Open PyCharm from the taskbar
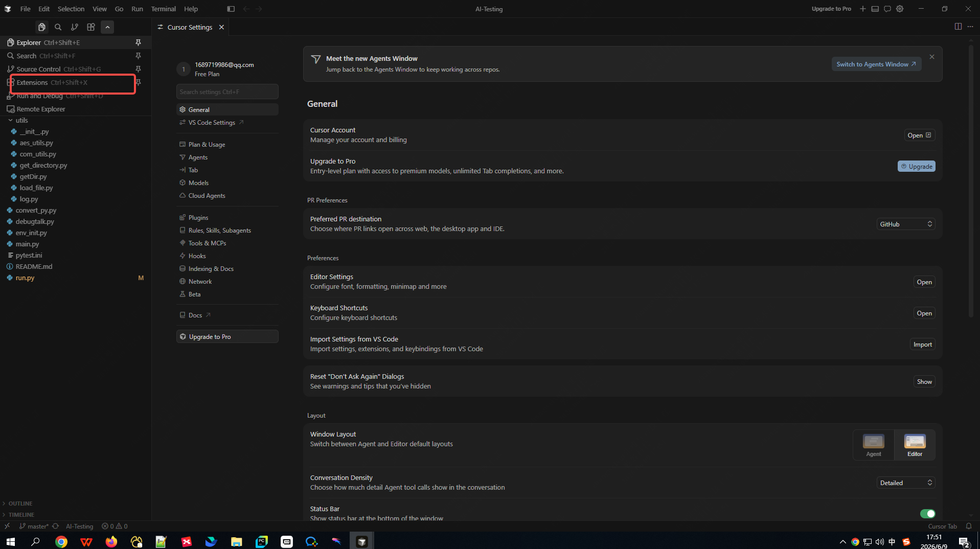This screenshot has height=549, width=980. coord(262,542)
